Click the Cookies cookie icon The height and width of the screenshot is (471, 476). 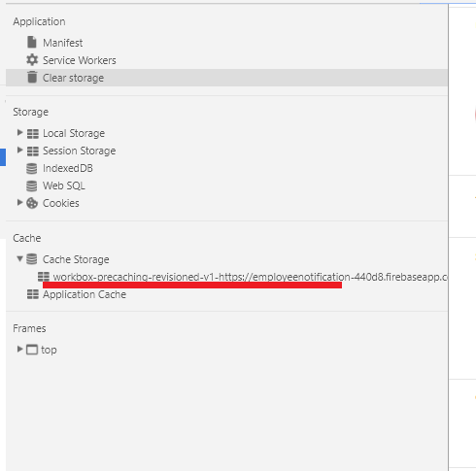tap(32, 203)
